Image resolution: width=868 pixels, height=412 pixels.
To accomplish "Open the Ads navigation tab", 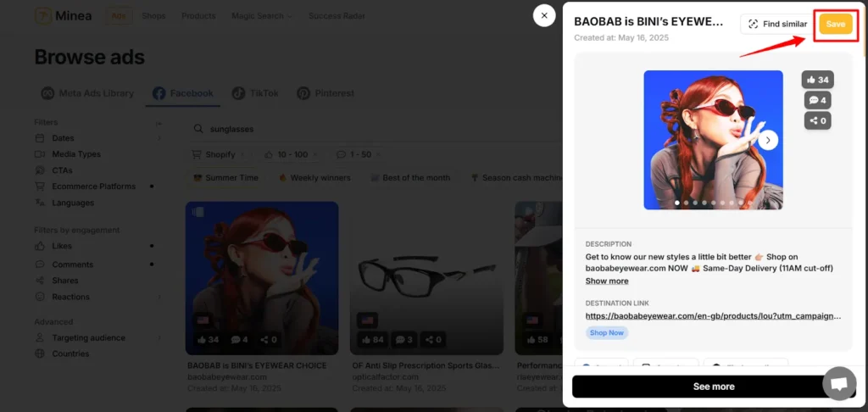I will pyautogui.click(x=119, y=16).
